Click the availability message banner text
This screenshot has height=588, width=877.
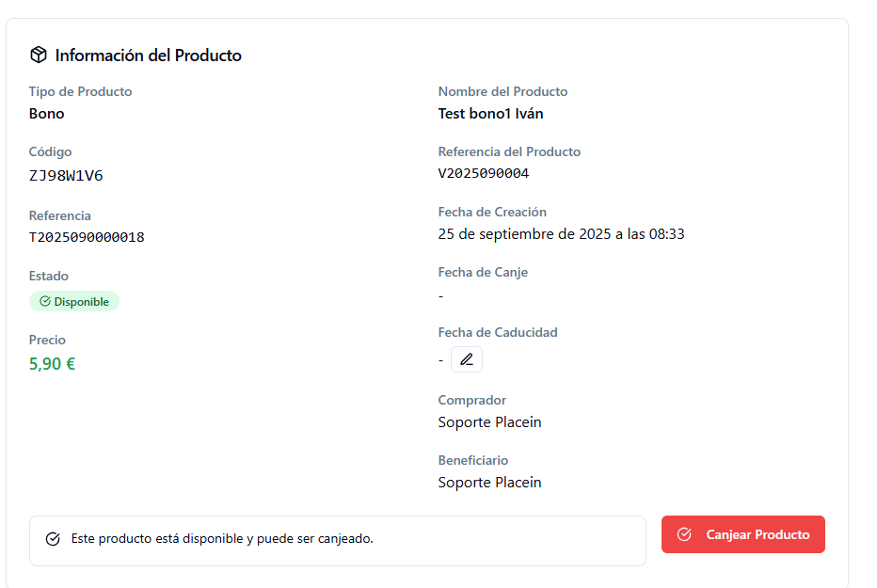point(222,539)
